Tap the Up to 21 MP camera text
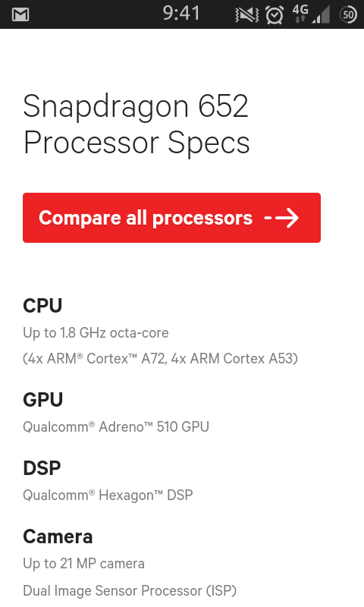 pyautogui.click(x=83, y=563)
